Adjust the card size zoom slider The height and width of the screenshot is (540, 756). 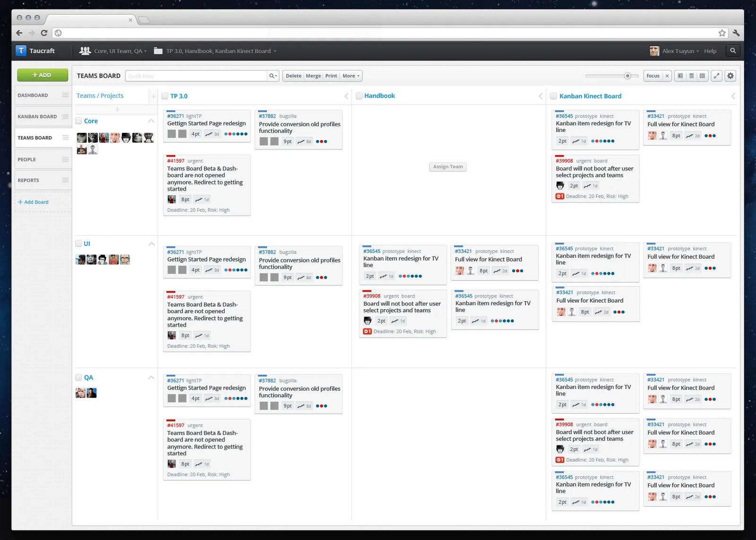point(627,76)
